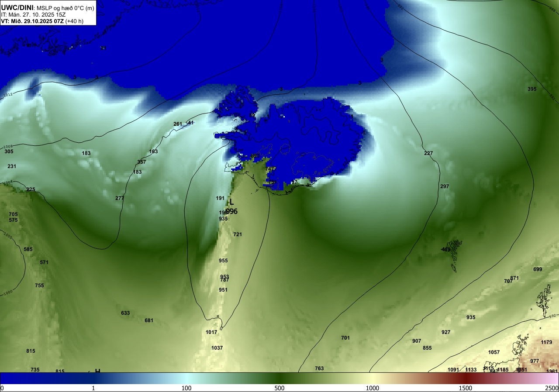Click the 1179 height value

click(546, 342)
